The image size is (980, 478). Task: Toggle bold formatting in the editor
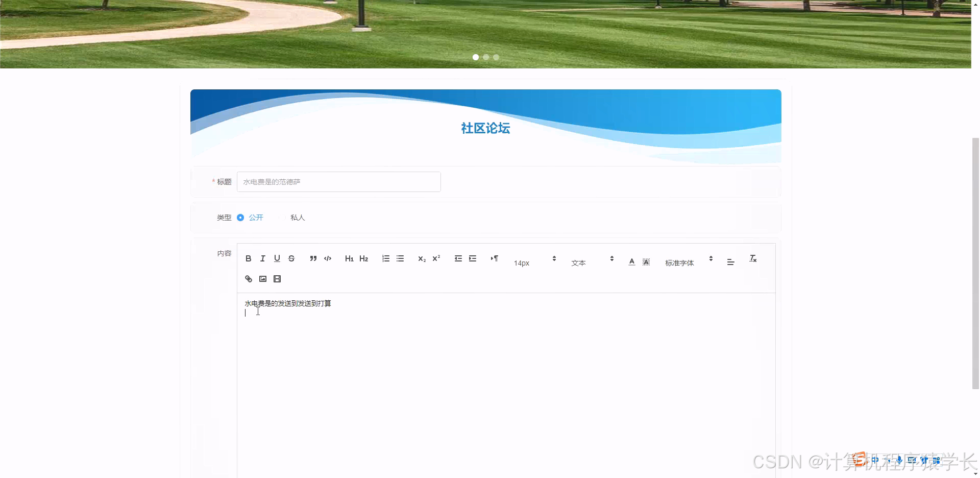point(249,258)
